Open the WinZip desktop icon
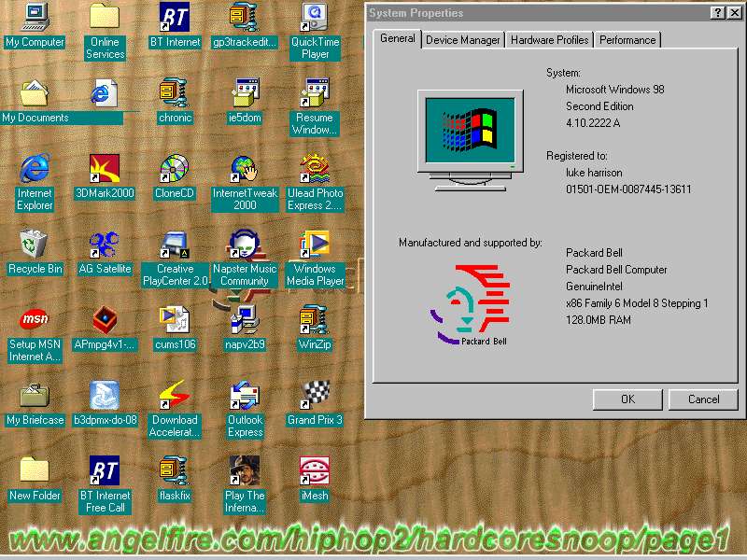The width and height of the screenshot is (747, 560). (315, 320)
